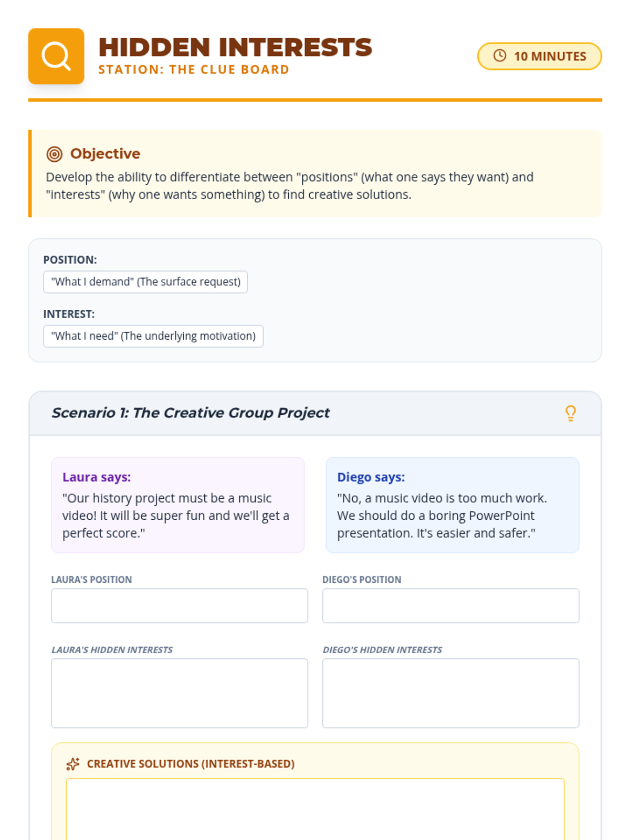Click the target icon beside Objective
The image size is (630, 840).
(x=55, y=154)
